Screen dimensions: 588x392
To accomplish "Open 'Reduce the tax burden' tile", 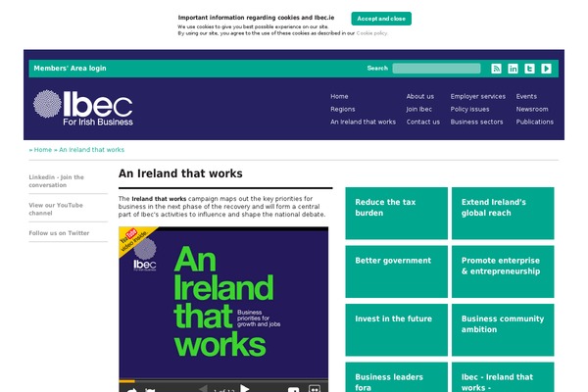I will pyautogui.click(x=396, y=213).
